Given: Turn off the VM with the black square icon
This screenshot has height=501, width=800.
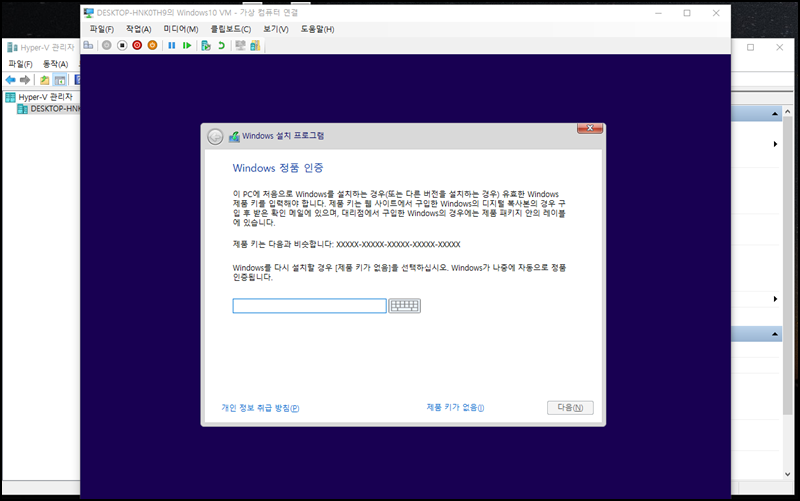Looking at the screenshot, I should coord(122,45).
